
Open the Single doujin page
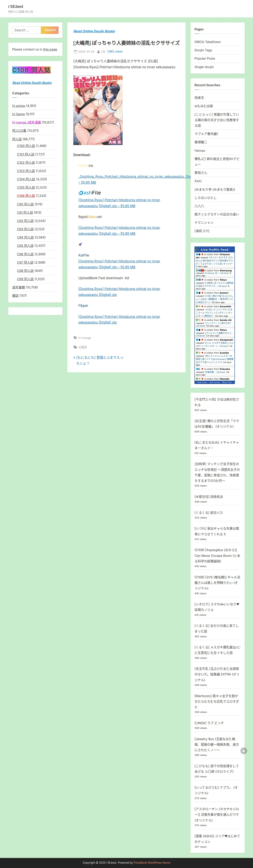pyautogui.click(x=204, y=67)
